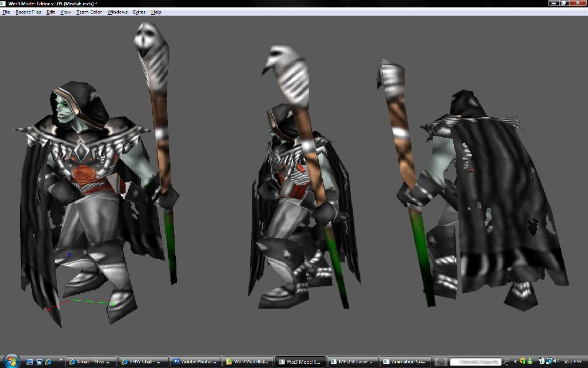Switch to the Gmail taskbar window

(91, 362)
